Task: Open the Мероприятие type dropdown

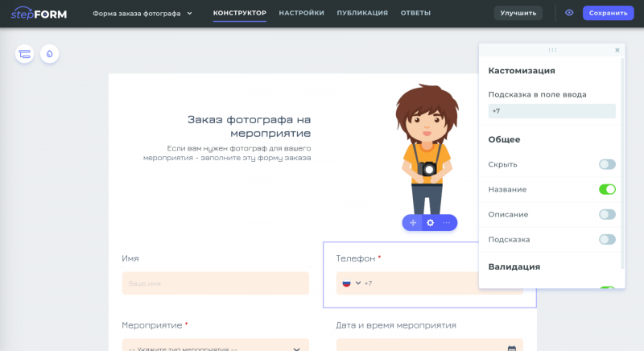Action: pos(215,349)
